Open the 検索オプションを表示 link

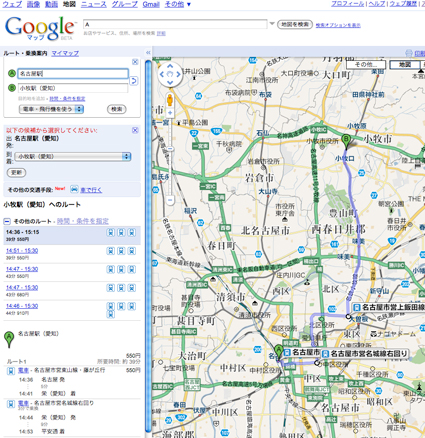coord(338,25)
